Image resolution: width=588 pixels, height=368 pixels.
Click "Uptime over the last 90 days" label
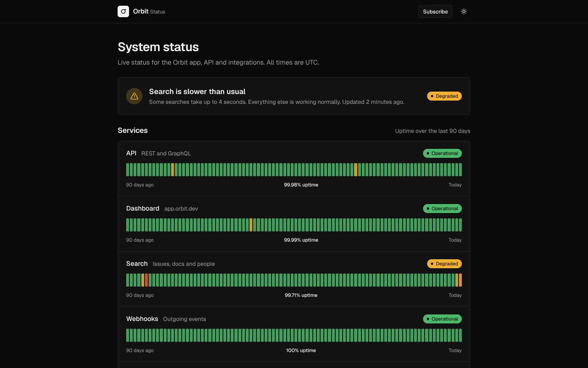click(x=433, y=131)
